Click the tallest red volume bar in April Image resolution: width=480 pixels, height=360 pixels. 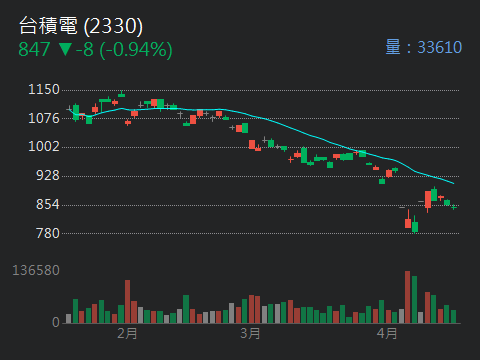point(407,297)
